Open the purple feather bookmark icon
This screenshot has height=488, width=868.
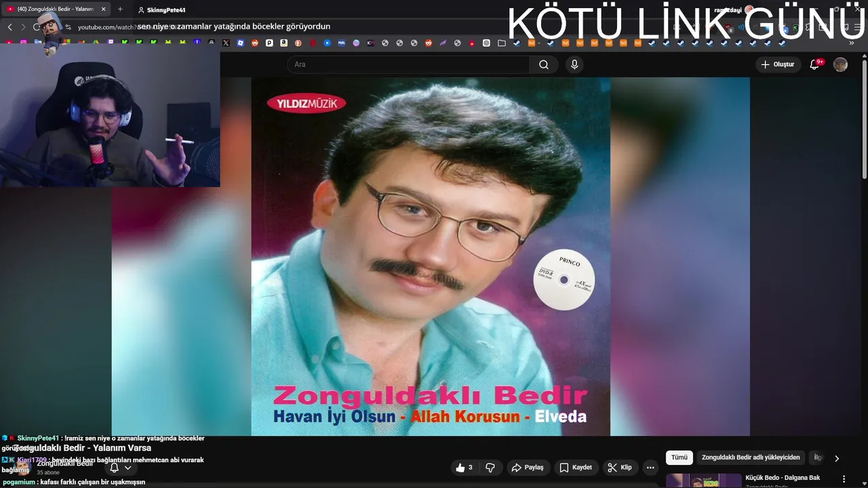pos(443,43)
